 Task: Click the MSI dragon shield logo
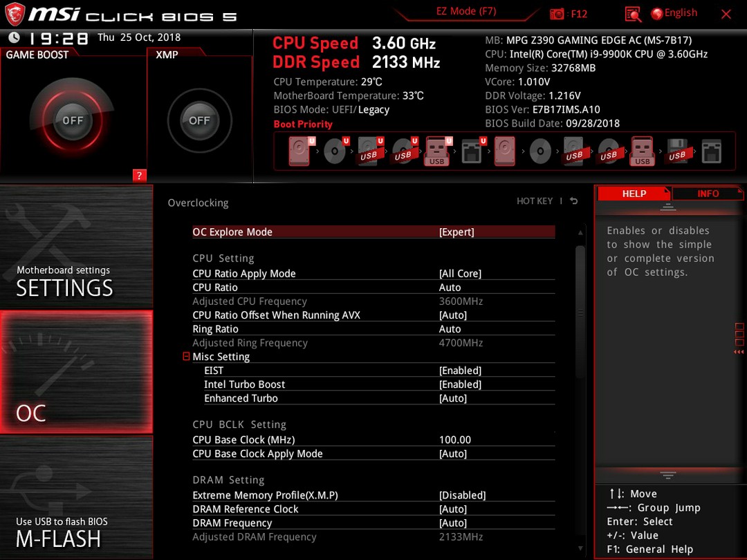[15, 15]
